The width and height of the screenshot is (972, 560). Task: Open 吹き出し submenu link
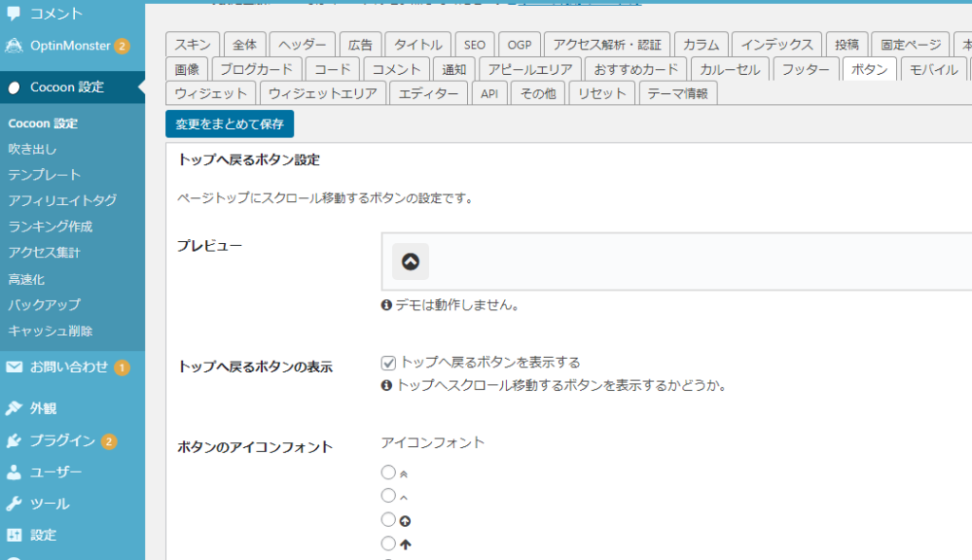point(32,149)
